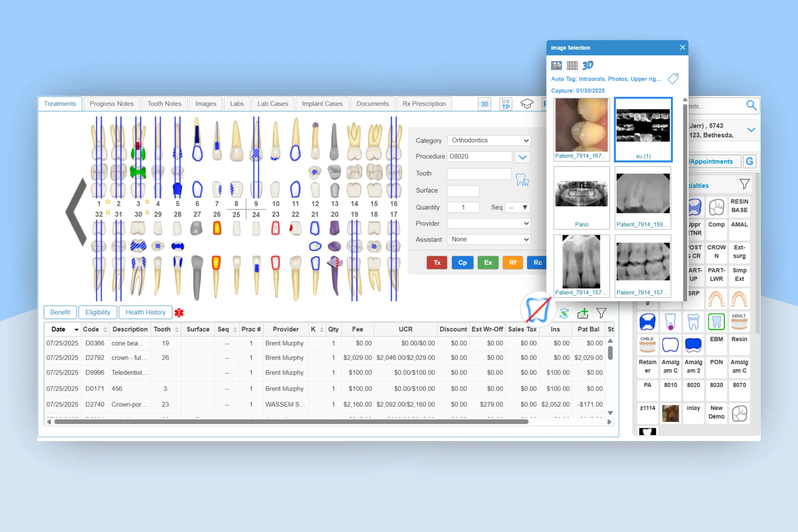Viewport: 798px width, 532px height.
Task: Open the TP treatment plan icon
Action: [505, 104]
